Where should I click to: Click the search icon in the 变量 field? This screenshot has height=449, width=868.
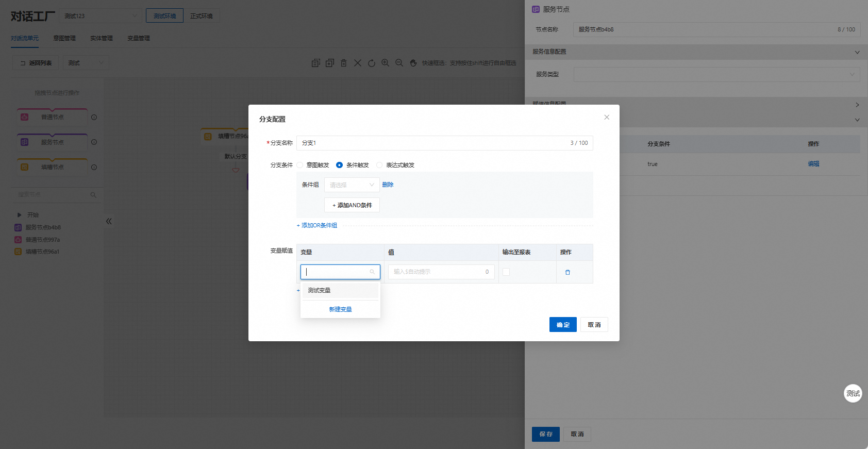point(372,272)
